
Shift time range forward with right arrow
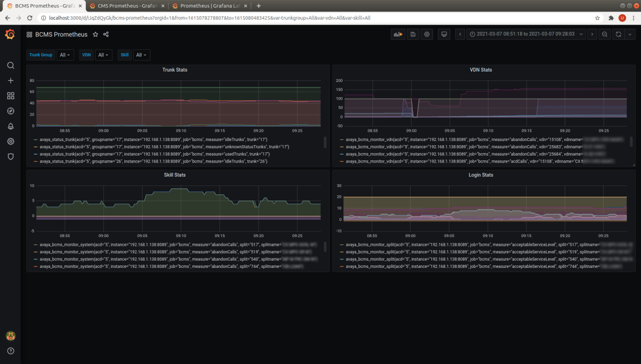pos(592,34)
